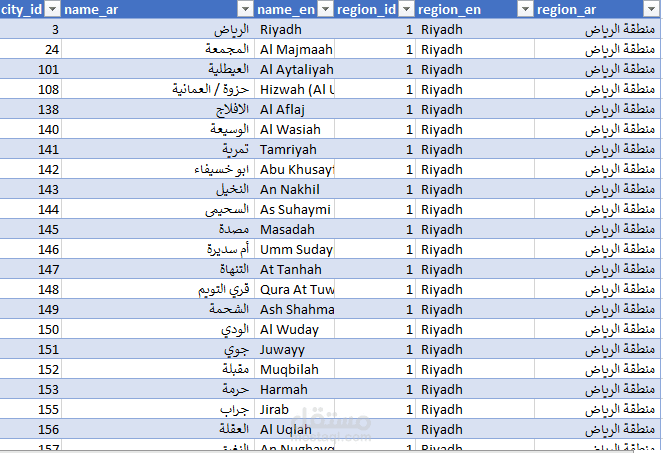The height and width of the screenshot is (453, 663).
Task: Select the Arabic name cell 'ابو خسيفاء'
Action: point(158,169)
